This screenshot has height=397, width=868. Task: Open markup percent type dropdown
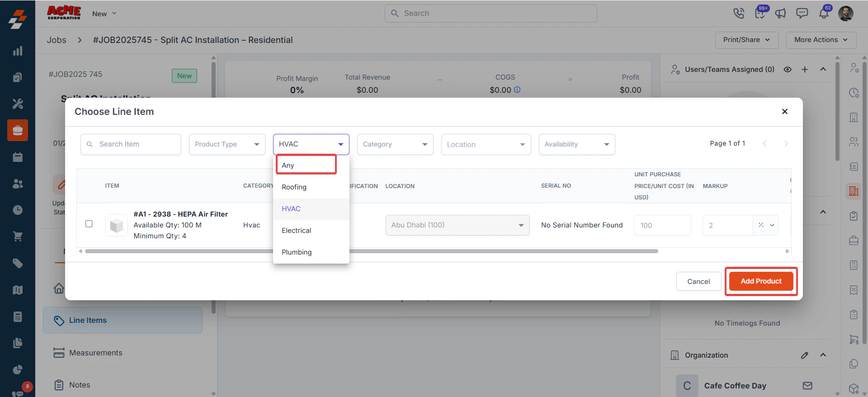(x=766, y=225)
